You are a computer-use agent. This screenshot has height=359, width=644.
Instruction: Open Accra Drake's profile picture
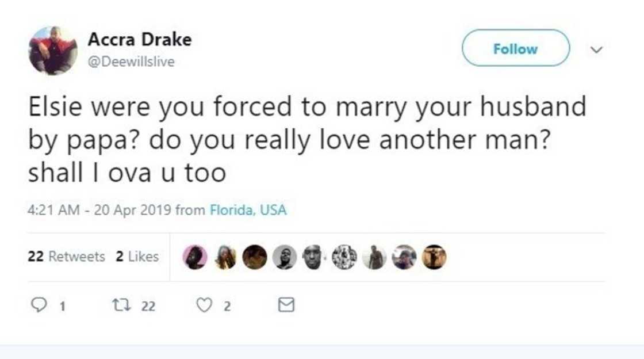(53, 51)
